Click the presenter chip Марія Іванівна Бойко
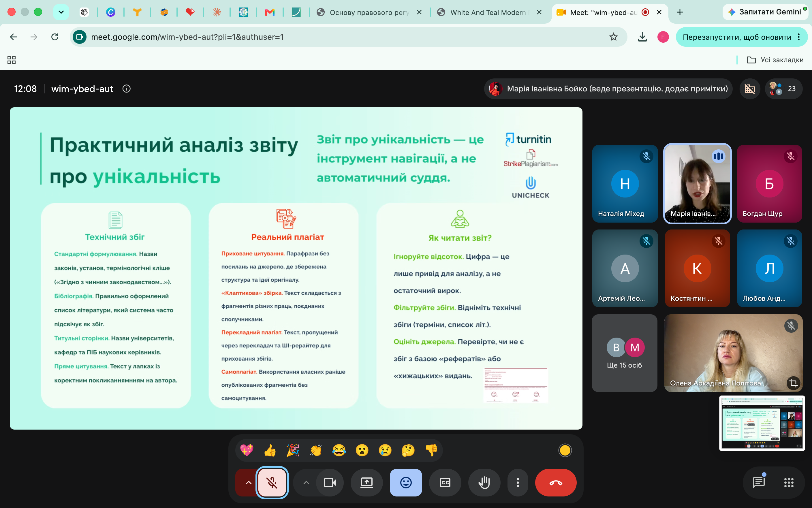 point(608,89)
